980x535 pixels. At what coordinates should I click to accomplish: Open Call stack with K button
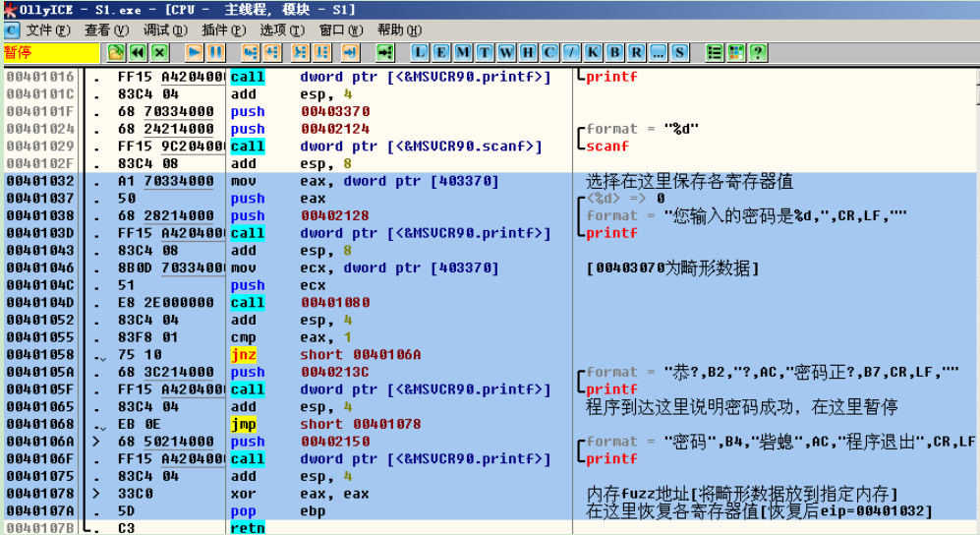pyautogui.click(x=593, y=52)
